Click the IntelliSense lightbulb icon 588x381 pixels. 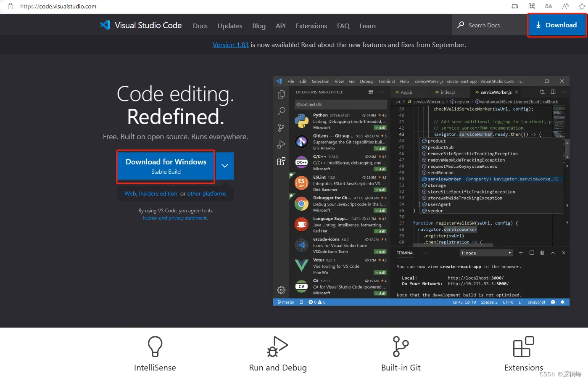point(155,347)
